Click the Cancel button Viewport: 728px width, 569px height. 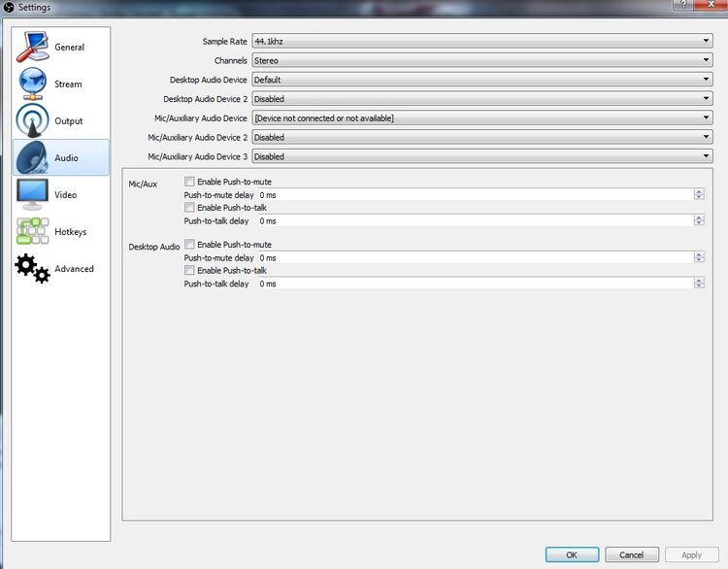(x=632, y=554)
